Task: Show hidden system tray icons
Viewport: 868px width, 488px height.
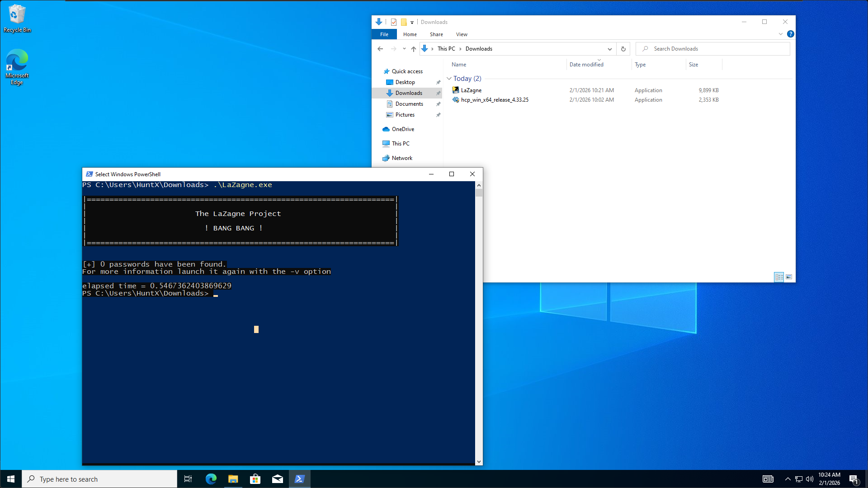Action: click(788, 479)
